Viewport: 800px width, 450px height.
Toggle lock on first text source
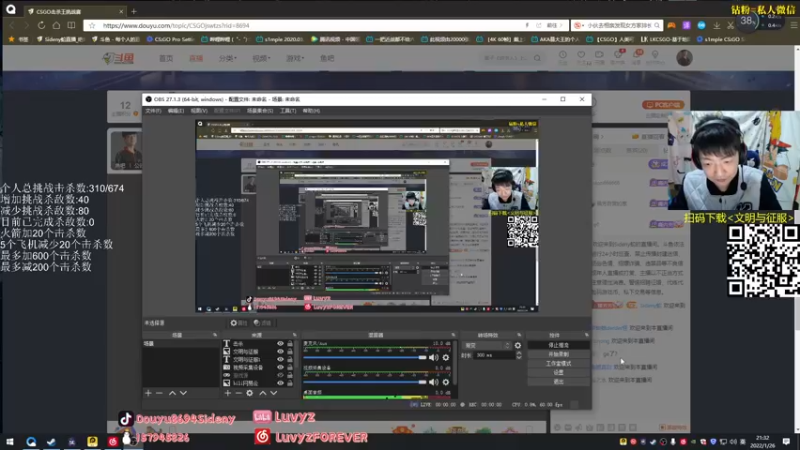coord(290,344)
